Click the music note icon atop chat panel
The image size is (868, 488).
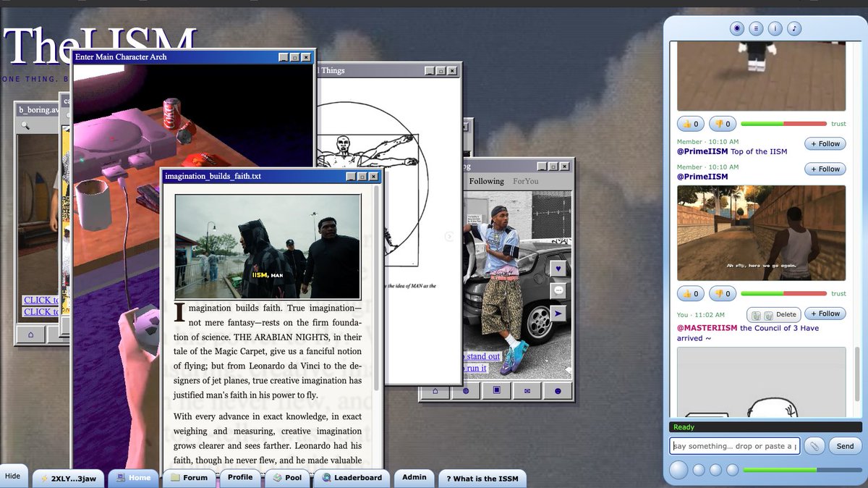[794, 28]
